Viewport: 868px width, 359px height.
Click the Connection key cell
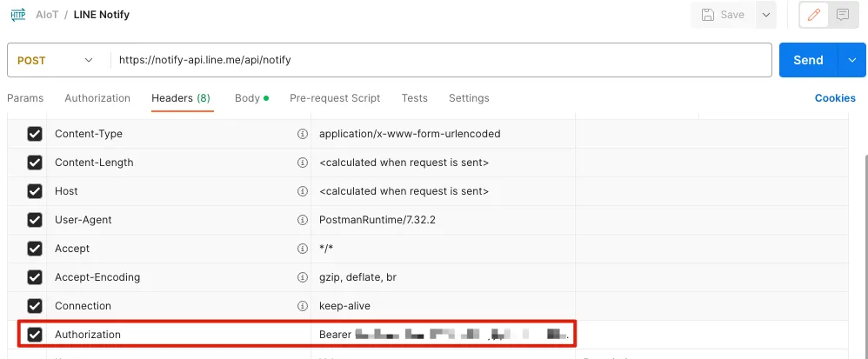click(179, 306)
